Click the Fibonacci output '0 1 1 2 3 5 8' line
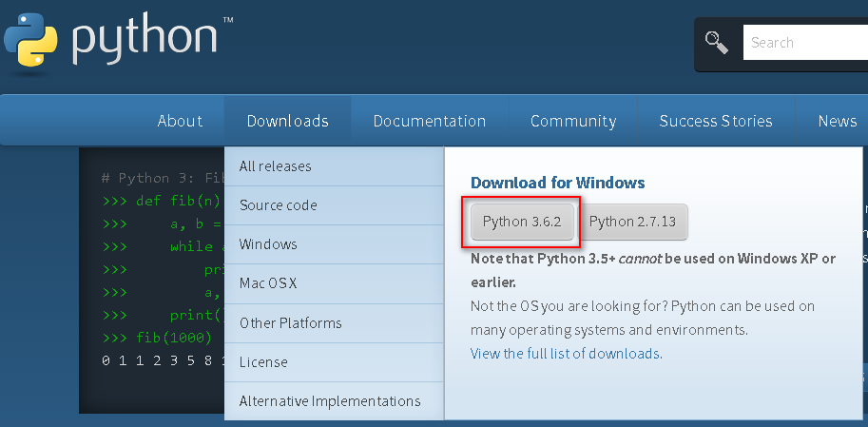The image size is (868, 427). (164, 361)
